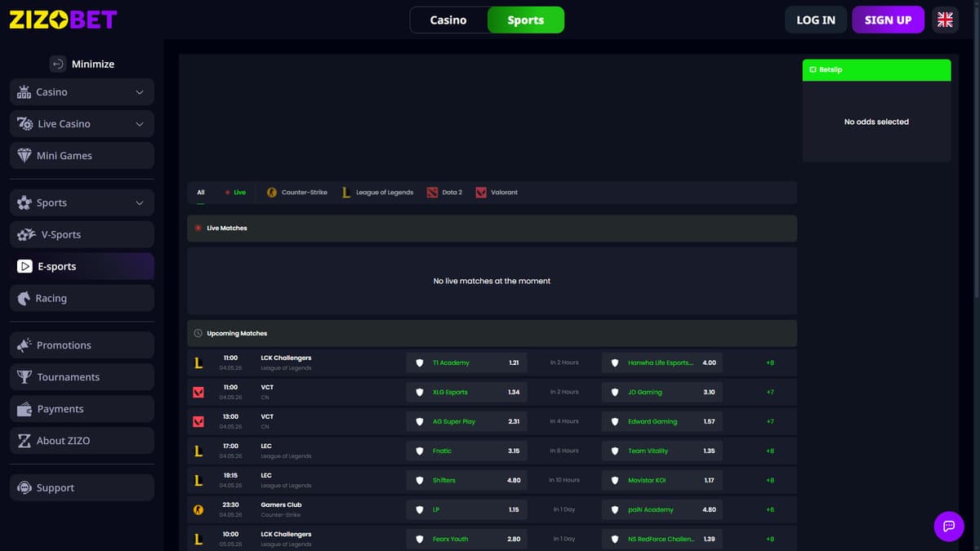
Task: Open the Tournaments sidebar item
Action: pos(82,376)
